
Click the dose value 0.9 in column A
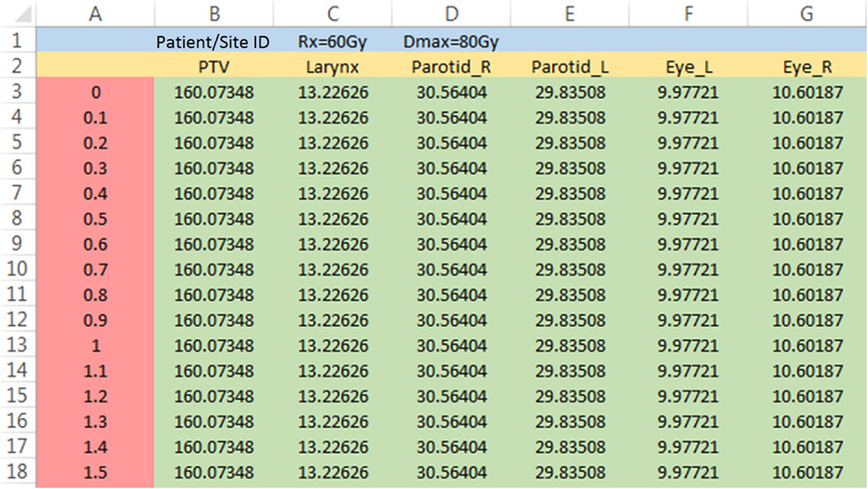coord(95,320)
